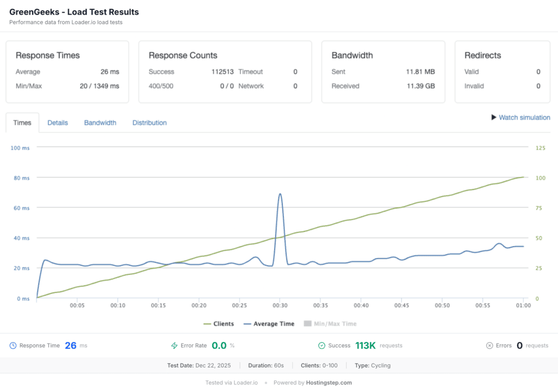Click the X circle icon next to Errors
The width and height of the screenshot is (558, 392).
[490, 345]
